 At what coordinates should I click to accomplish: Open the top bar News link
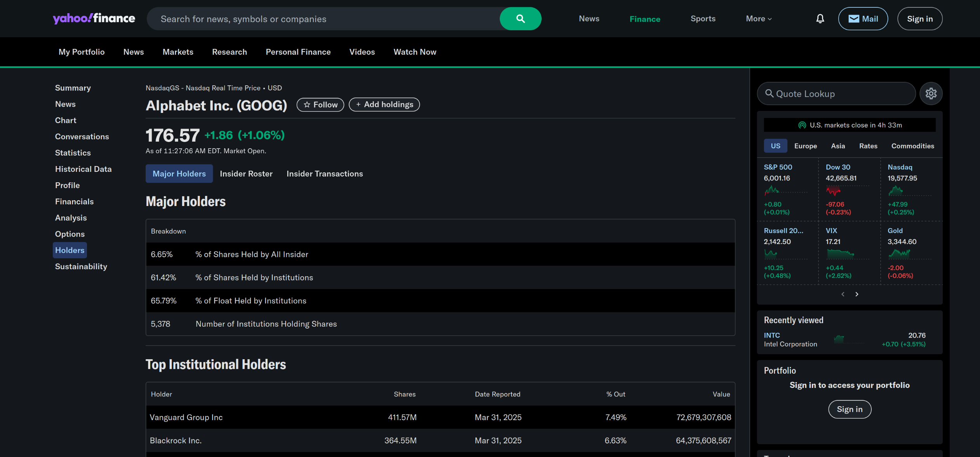[x=589, y=19]
